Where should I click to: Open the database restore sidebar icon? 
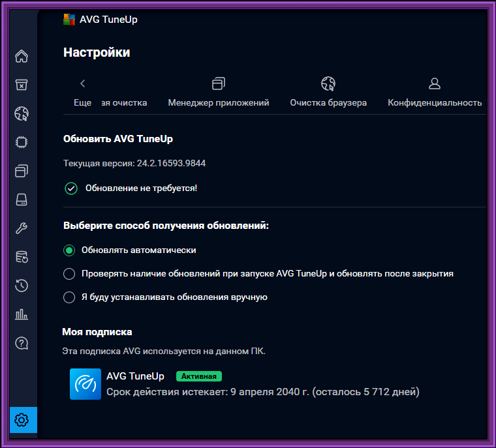[x=22, y=257]
